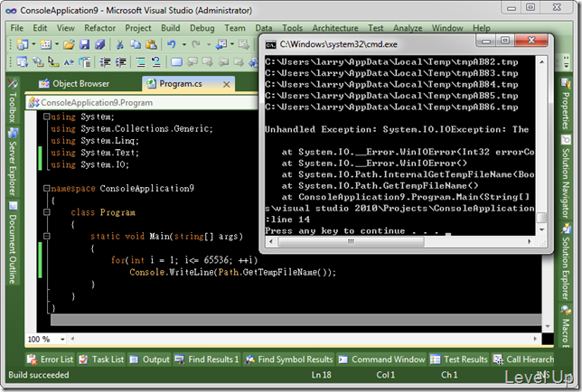Click the Redo arrow icon
This screenshot has height=392, width=582.
pos(196,44)
